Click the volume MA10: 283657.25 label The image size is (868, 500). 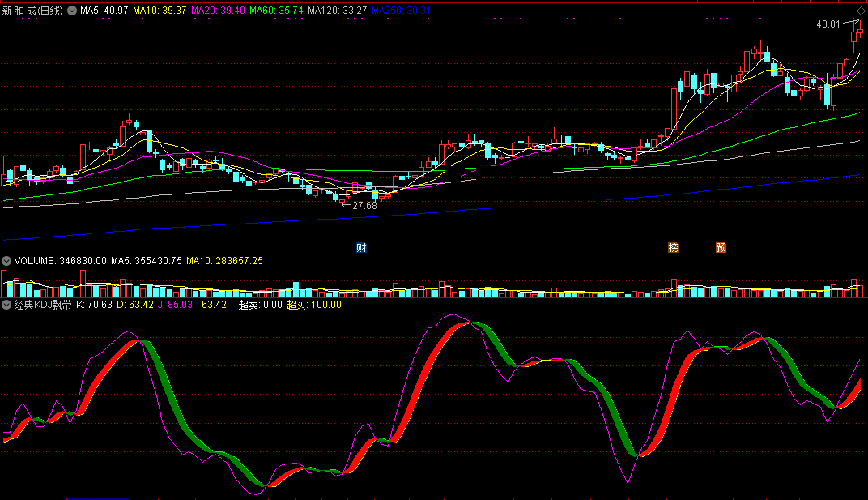pyautogui.click(x=225, y=260)
